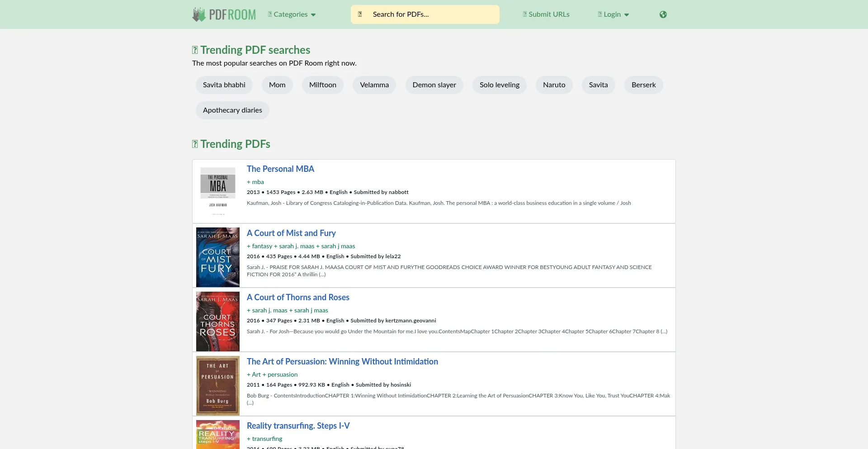The image size is (868, 449).
Task: Click the globe language icon
Action: point(663,14)
